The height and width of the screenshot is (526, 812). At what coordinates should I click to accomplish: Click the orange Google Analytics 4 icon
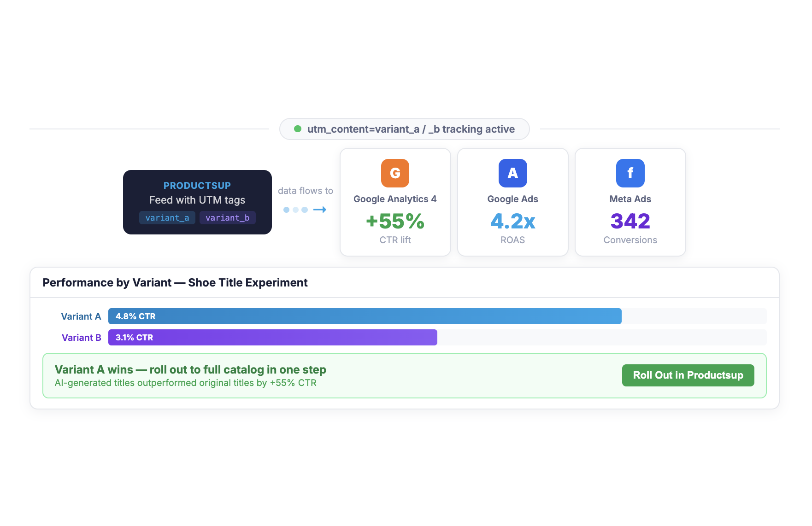pos(395,173)
